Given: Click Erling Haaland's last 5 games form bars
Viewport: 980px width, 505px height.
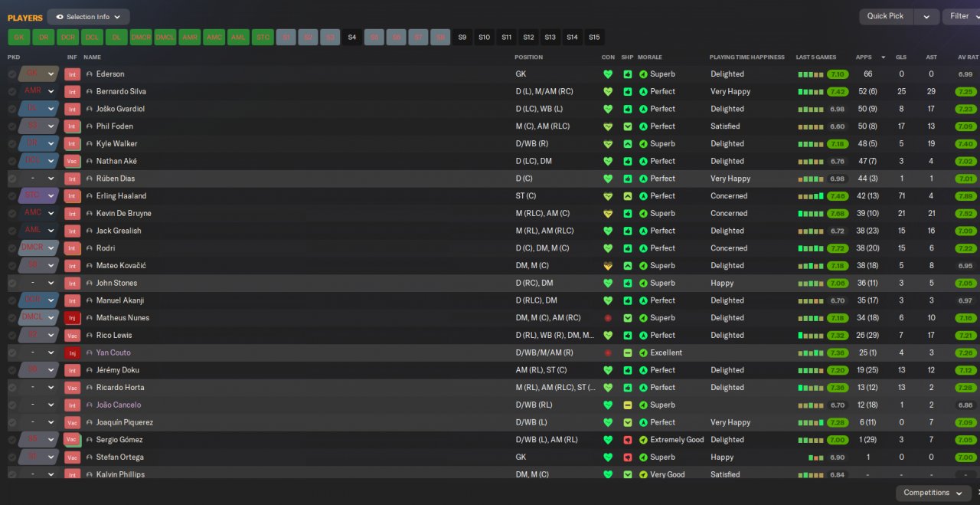Looking at the screenshot, I should (811, 196).
